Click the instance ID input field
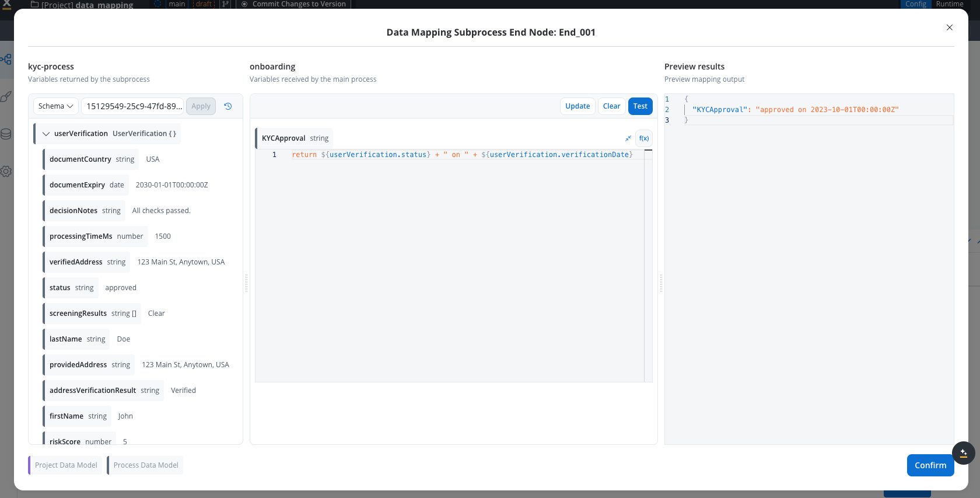980x498 pixels. (x=133, y=106)
